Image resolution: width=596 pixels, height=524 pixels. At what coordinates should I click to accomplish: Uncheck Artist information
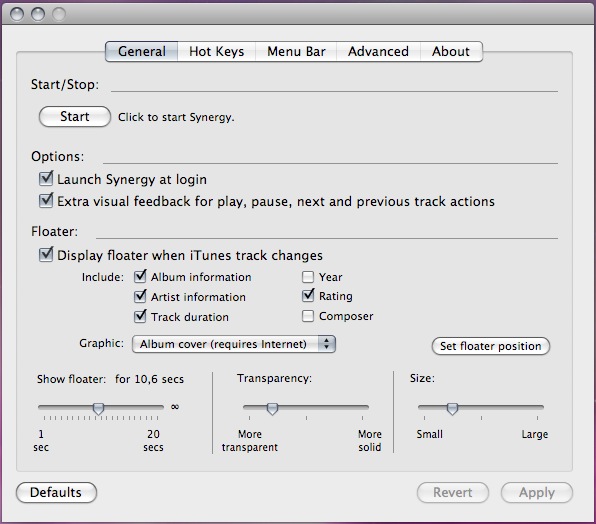coord(140,296)
